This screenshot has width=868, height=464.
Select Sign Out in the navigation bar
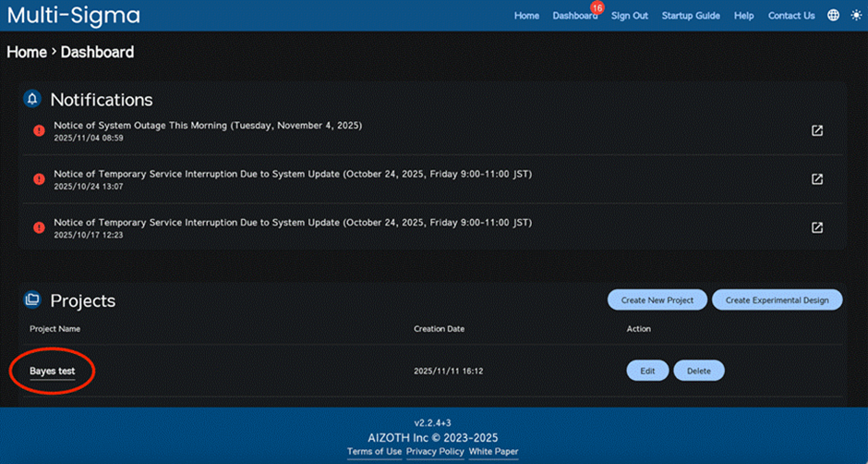point(630,16)
